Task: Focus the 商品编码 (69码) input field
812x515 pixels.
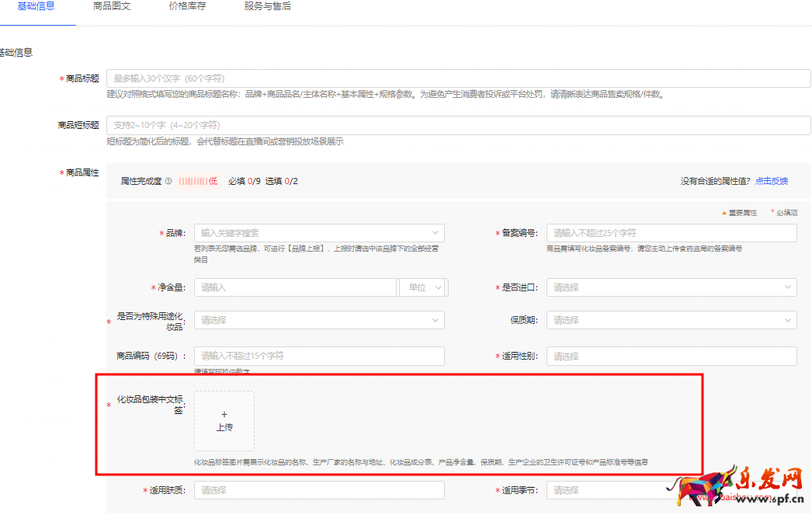Action: coord(319,356)
